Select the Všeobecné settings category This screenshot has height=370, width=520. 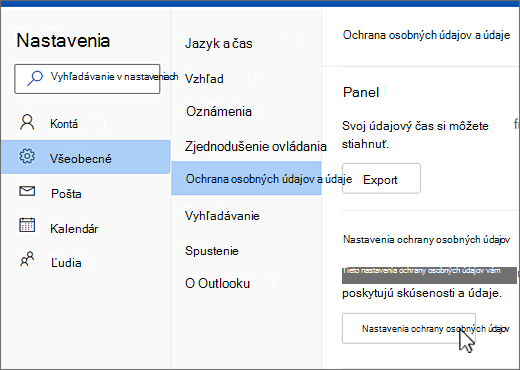pyautogui.click(x=86, y=157)
